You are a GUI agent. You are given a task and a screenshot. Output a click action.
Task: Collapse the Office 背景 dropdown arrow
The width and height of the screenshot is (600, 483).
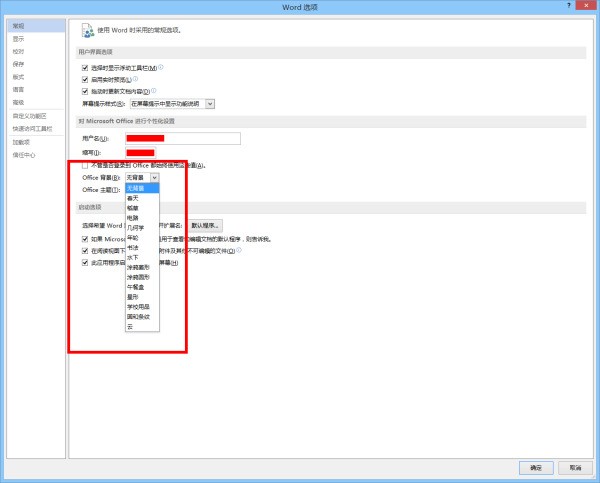154,178
